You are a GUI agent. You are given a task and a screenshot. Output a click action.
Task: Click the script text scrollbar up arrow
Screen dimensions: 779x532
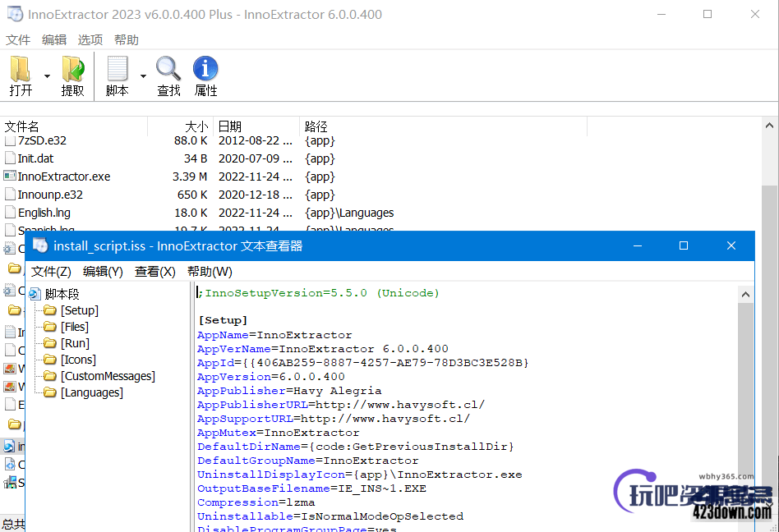[745, 294]
